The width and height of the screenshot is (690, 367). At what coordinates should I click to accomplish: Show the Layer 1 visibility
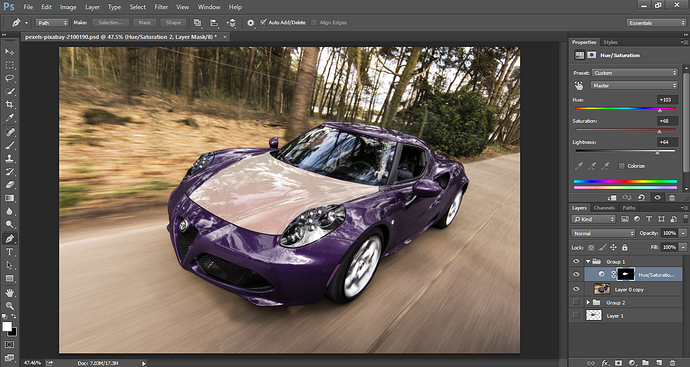tap(576, 316)
